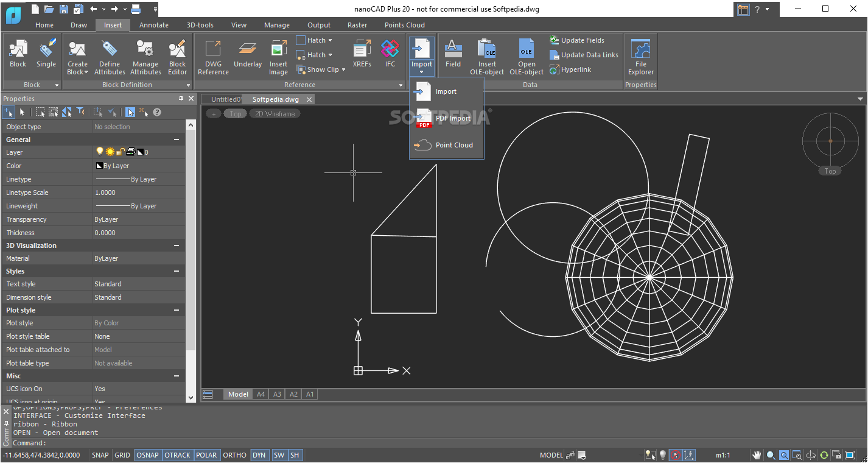Click the 3D orbit icon in status bar
868x463 pixels.
(811, 455)
